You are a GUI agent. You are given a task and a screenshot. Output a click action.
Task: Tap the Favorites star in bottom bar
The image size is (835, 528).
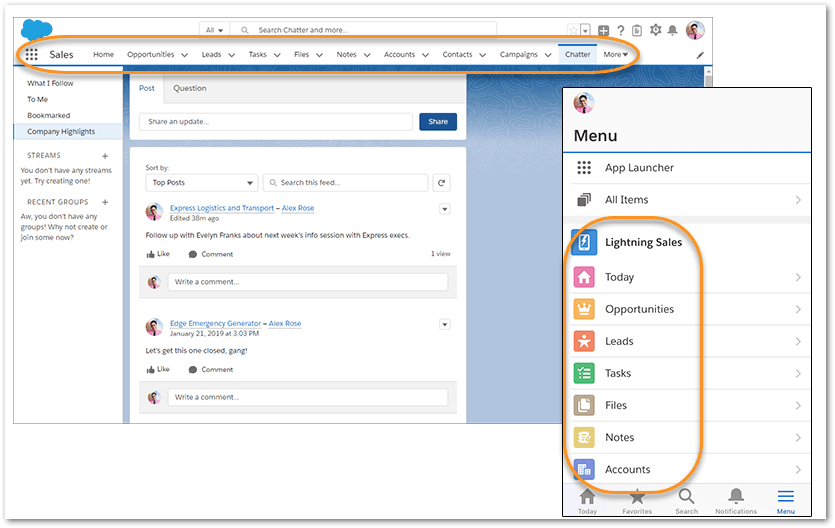[637, 501]
